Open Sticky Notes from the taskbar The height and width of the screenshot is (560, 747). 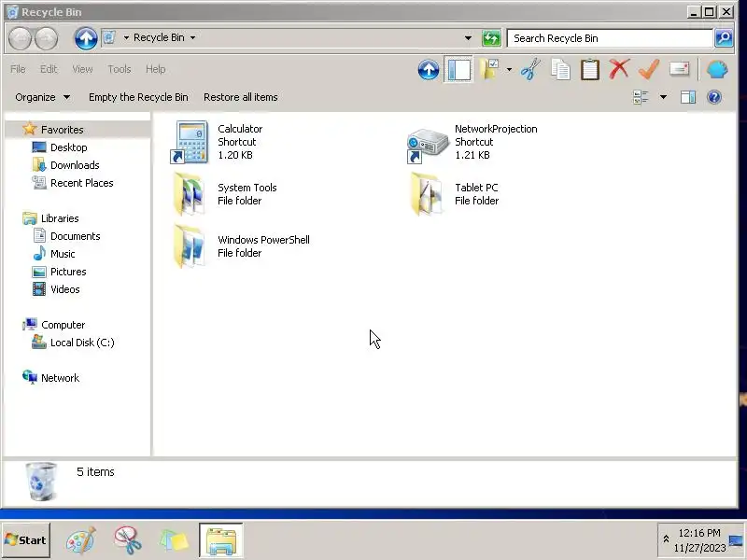click(174, 541)
